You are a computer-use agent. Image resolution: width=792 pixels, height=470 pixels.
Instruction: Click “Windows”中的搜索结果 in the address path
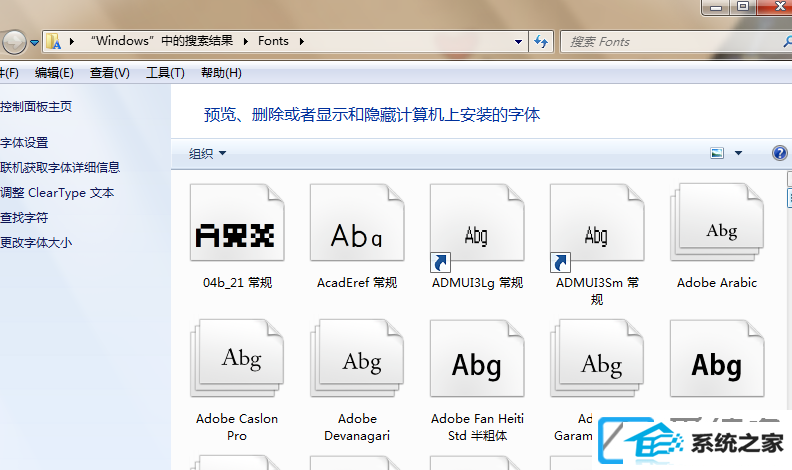(x=162, y=41)
